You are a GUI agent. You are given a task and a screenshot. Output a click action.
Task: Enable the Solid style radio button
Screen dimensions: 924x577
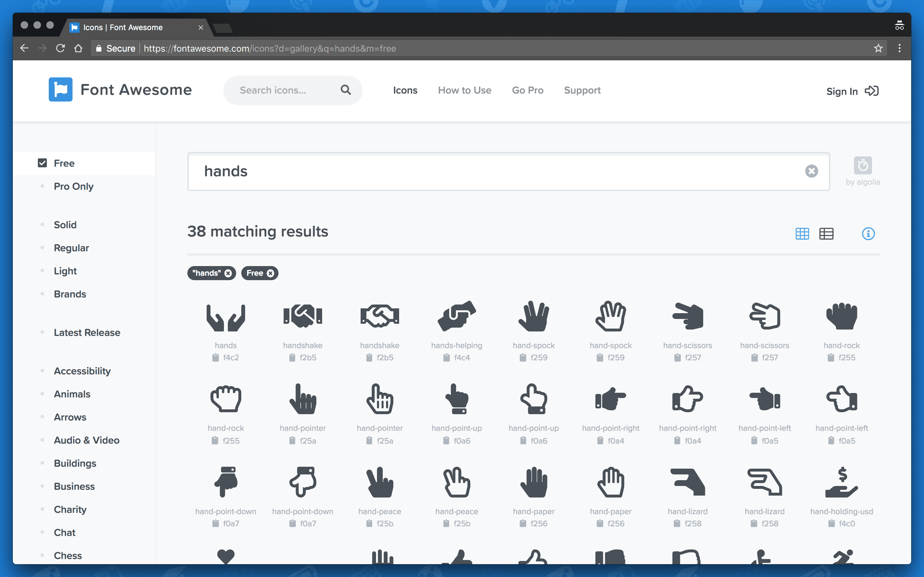pos(43,224)
